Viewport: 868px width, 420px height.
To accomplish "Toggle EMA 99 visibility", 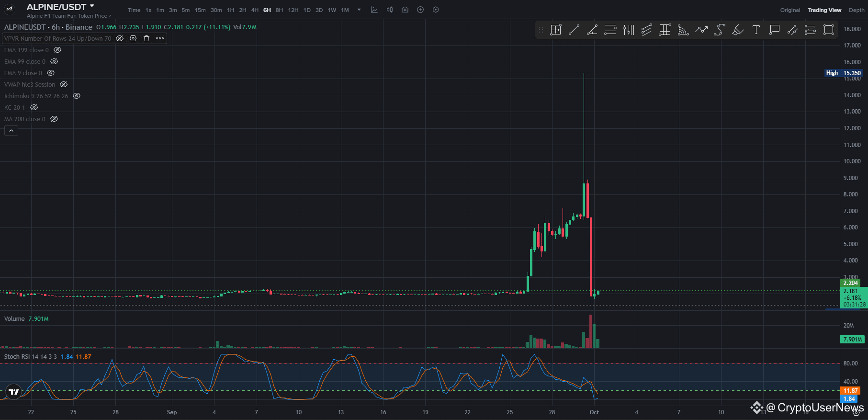I will [x=54, y=61].
